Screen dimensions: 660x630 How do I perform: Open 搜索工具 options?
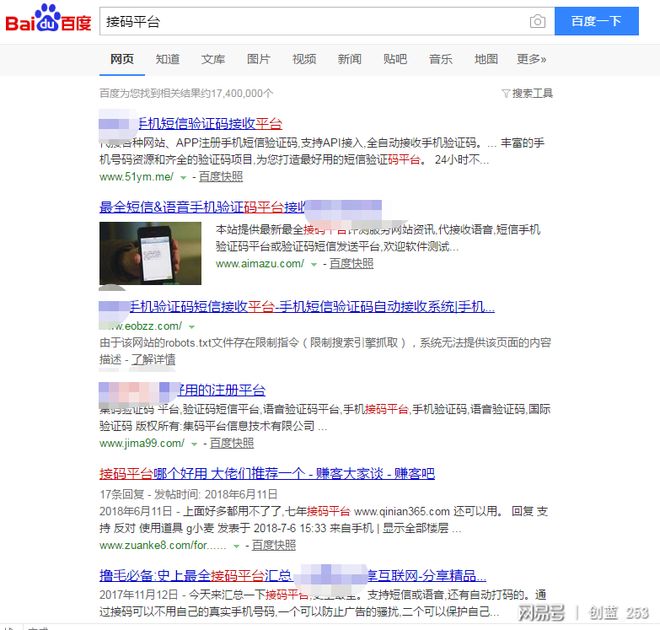point(532,93)
